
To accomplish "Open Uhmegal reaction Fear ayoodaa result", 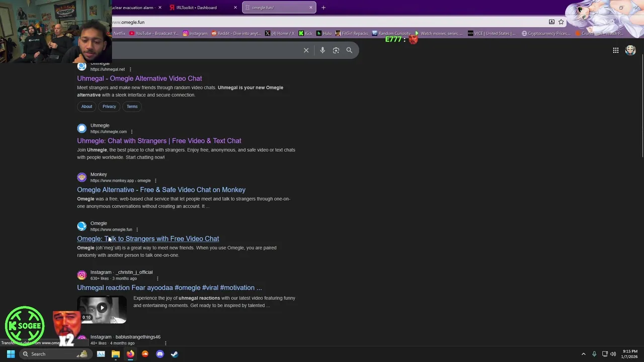I will tap(170, 288).
